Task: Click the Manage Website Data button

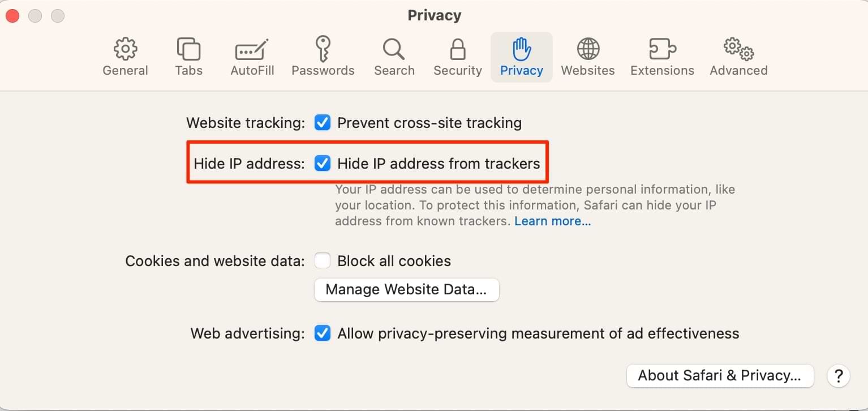Action: (406, 290)
